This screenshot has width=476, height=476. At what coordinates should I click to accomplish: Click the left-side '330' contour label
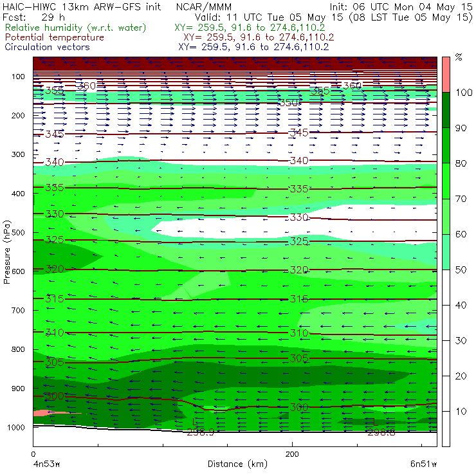(x=55, y=214)
